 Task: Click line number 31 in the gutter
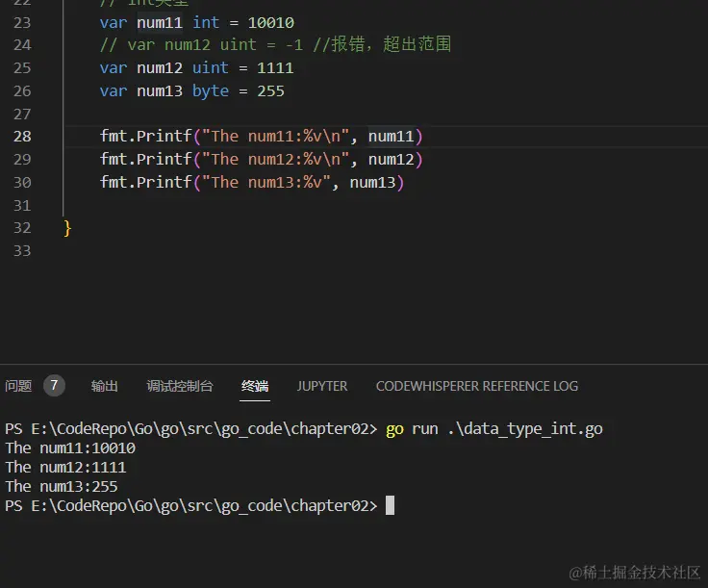click(x=22, y=206)
